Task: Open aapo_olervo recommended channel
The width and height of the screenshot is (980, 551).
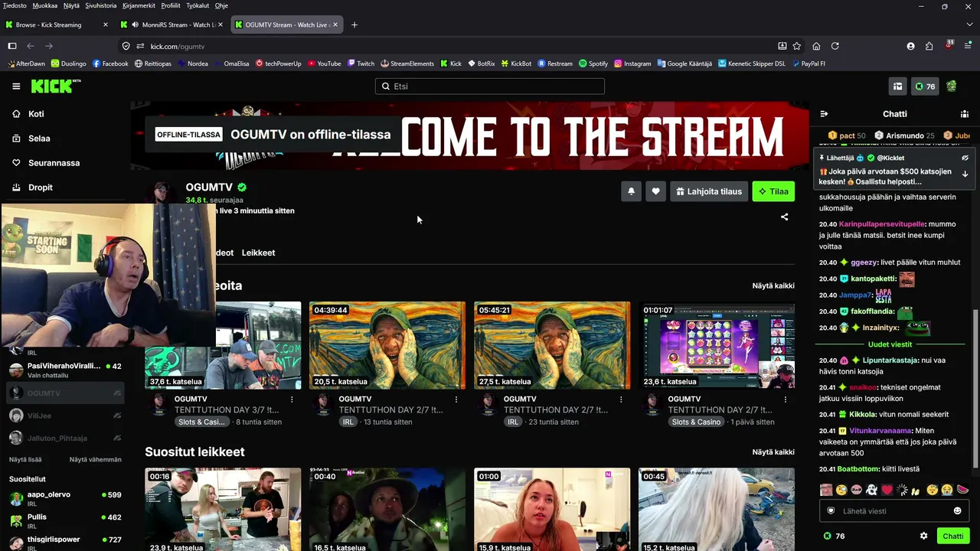Action: click(x=65, y=498)
